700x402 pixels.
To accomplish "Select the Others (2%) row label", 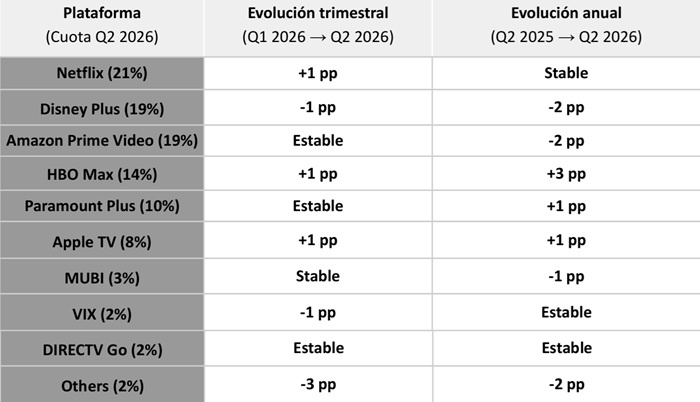I will click(102, 385).
